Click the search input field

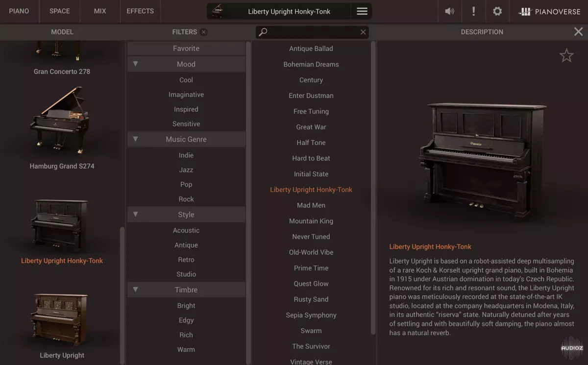point(312,32)
